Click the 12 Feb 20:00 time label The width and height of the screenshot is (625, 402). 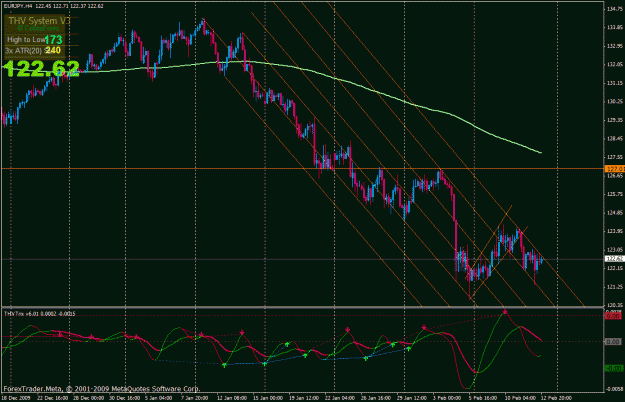(x=556, y=398)
